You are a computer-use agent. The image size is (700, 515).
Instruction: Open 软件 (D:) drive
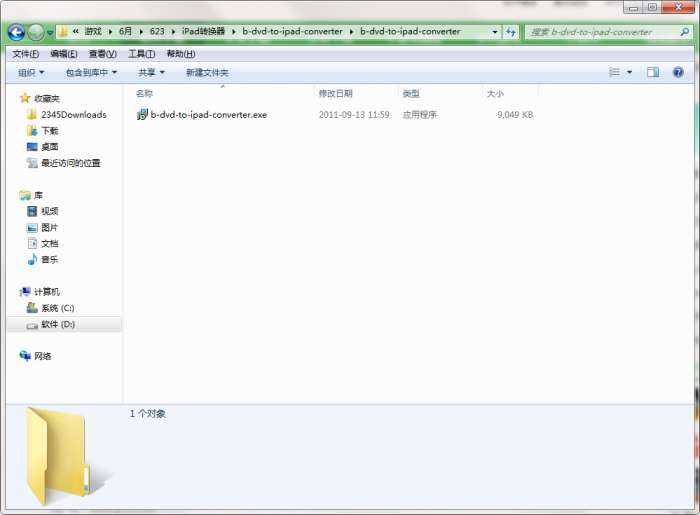58,324
